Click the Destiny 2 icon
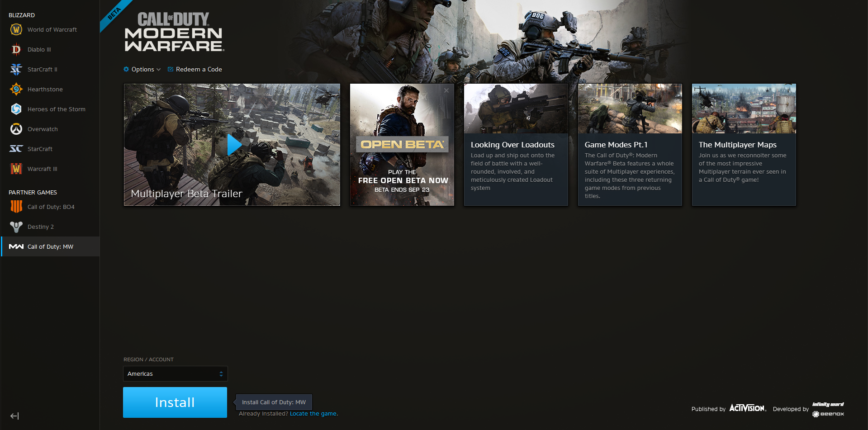 click(16, 227)
